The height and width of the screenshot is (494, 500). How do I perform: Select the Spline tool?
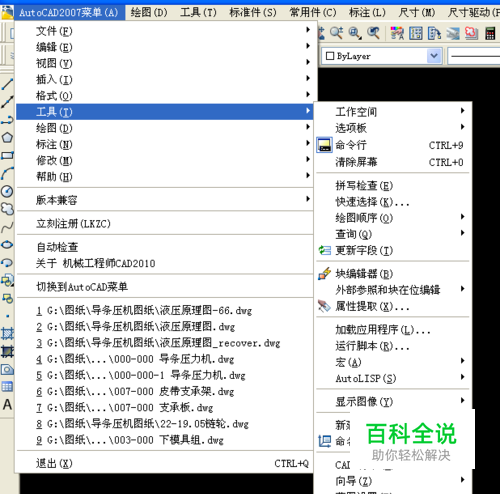click(7, 227)
